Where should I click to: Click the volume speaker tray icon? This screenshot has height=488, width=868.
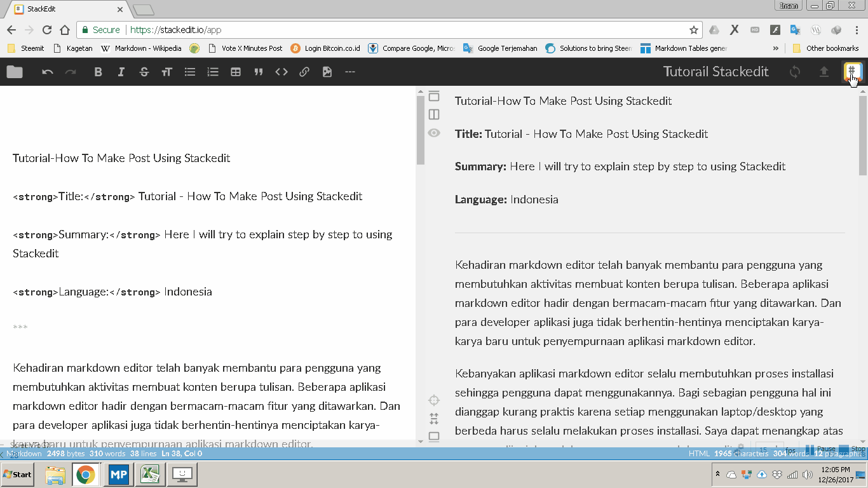coord(808,475)
